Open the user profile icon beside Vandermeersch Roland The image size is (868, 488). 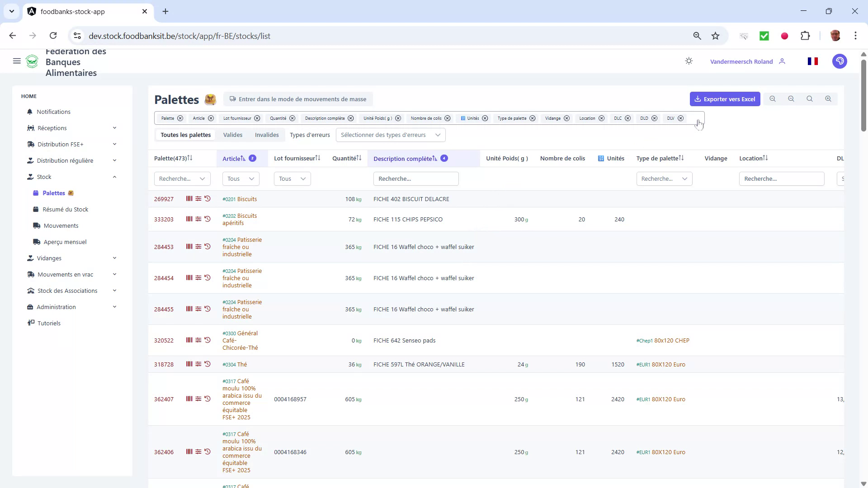tap(783, 61)
